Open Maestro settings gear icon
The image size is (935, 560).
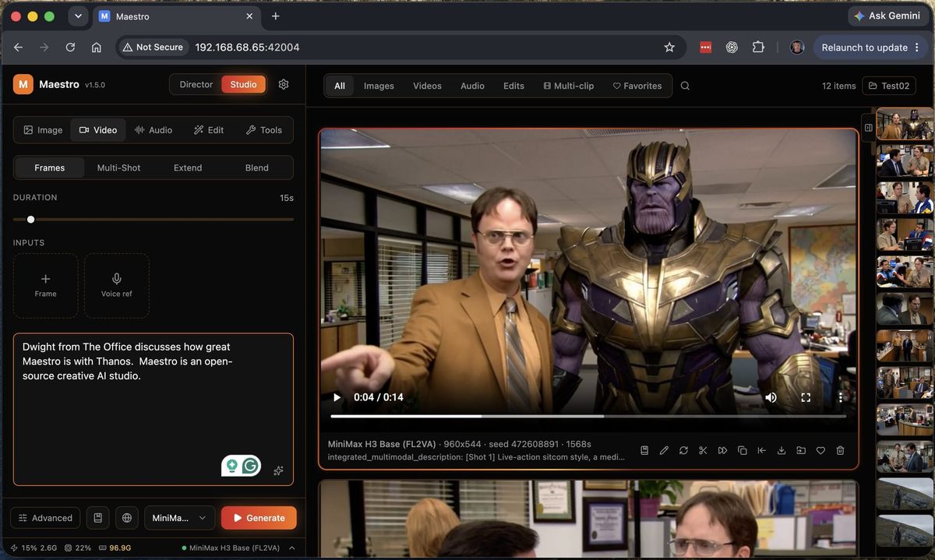point(284,84)
